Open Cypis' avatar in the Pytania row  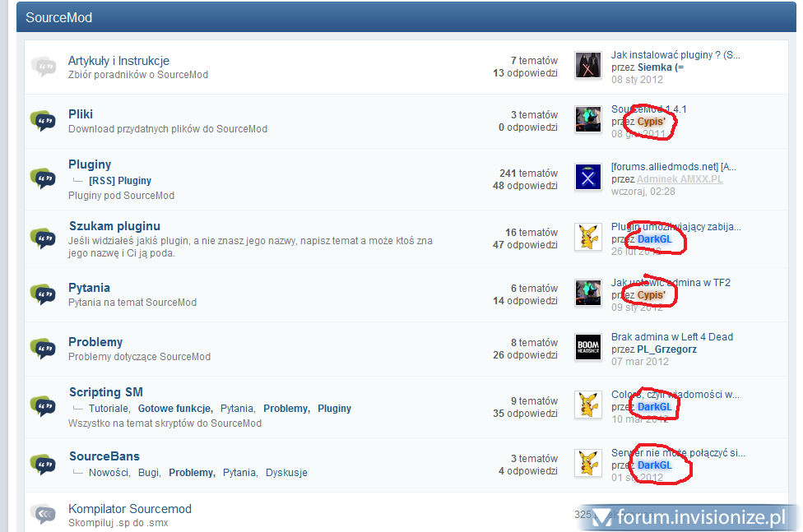pos(588,293)
